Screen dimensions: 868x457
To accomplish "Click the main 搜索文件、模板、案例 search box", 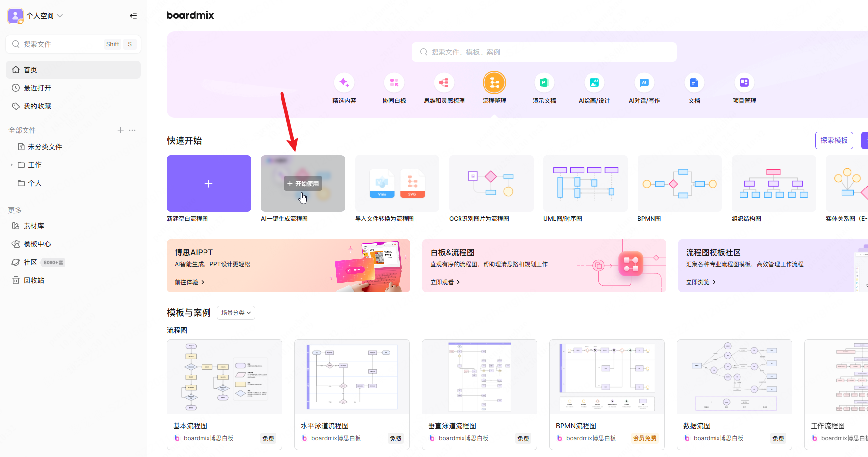I will 544,52.
